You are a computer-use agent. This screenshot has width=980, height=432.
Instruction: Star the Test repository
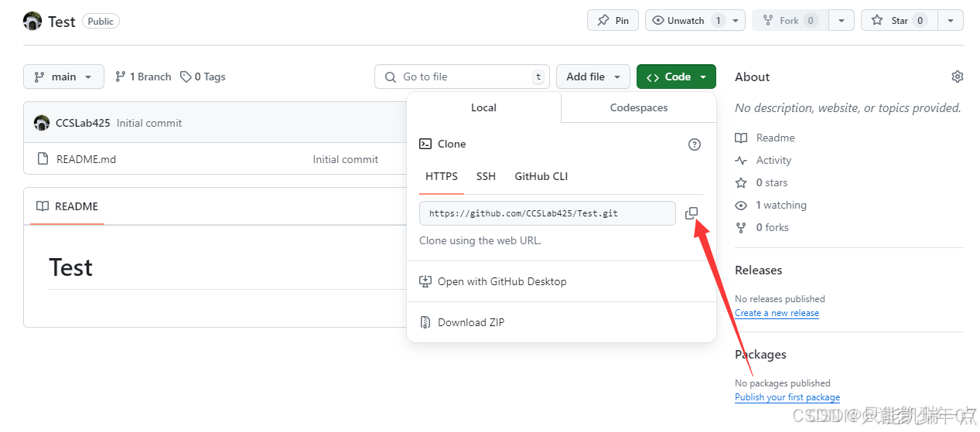pyautogui.click(x=899, y=21)
